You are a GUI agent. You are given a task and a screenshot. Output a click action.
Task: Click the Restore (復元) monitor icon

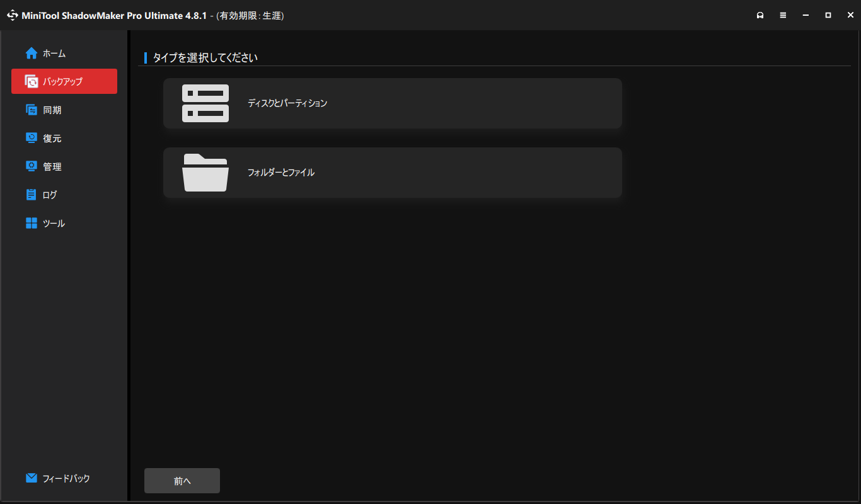(x=32, y=138)
